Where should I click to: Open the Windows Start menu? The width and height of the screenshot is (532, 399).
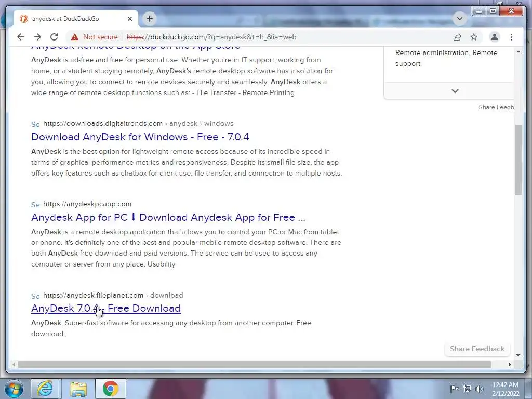14,389
